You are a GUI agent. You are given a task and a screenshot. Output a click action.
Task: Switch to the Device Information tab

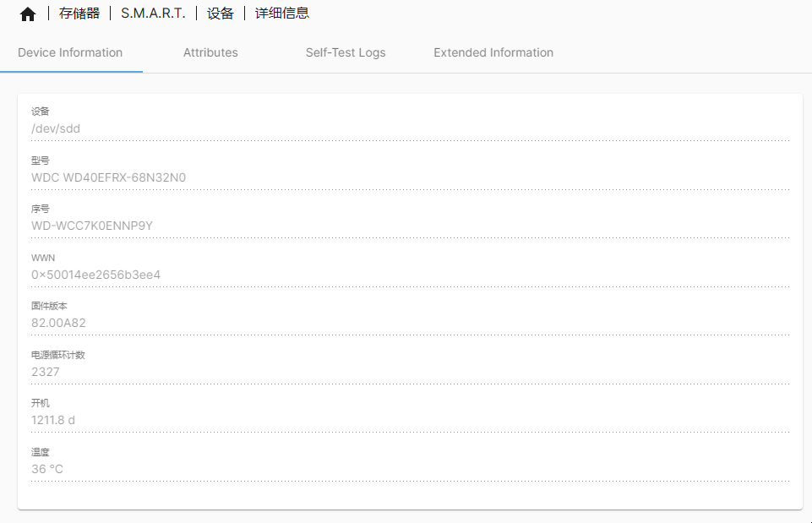pos(70,52)
